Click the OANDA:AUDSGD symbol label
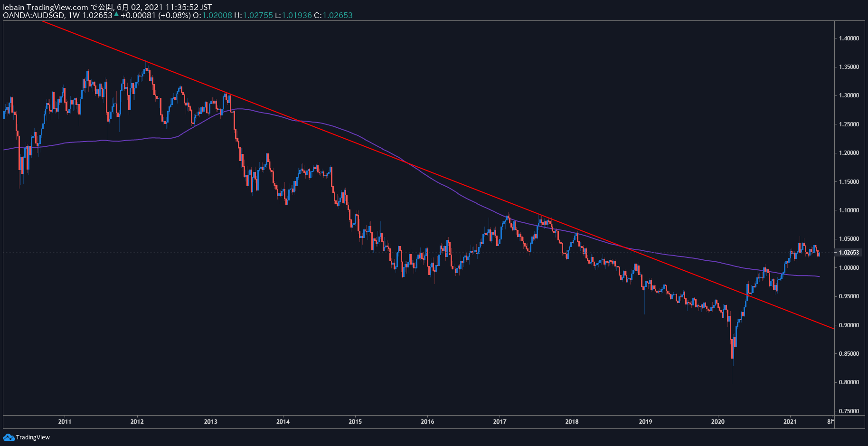This screenshot has width=868, height=446. click(34, 15)
